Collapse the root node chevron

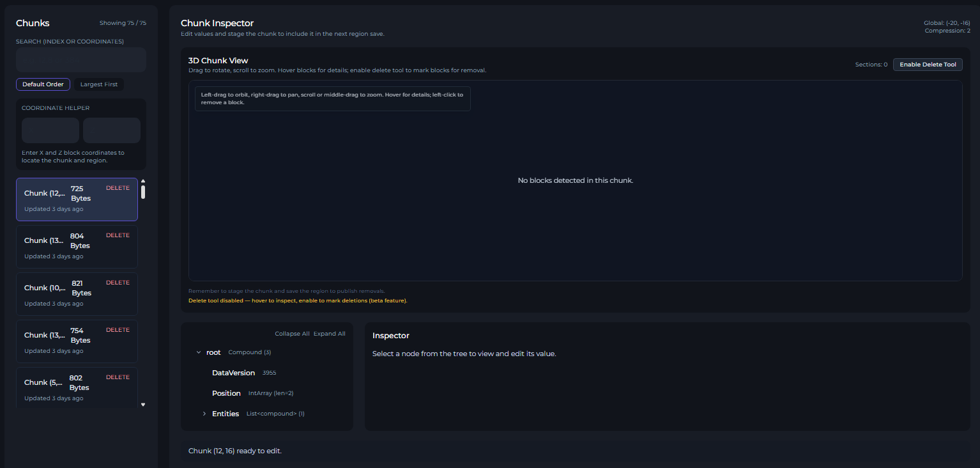pos(199,352)
